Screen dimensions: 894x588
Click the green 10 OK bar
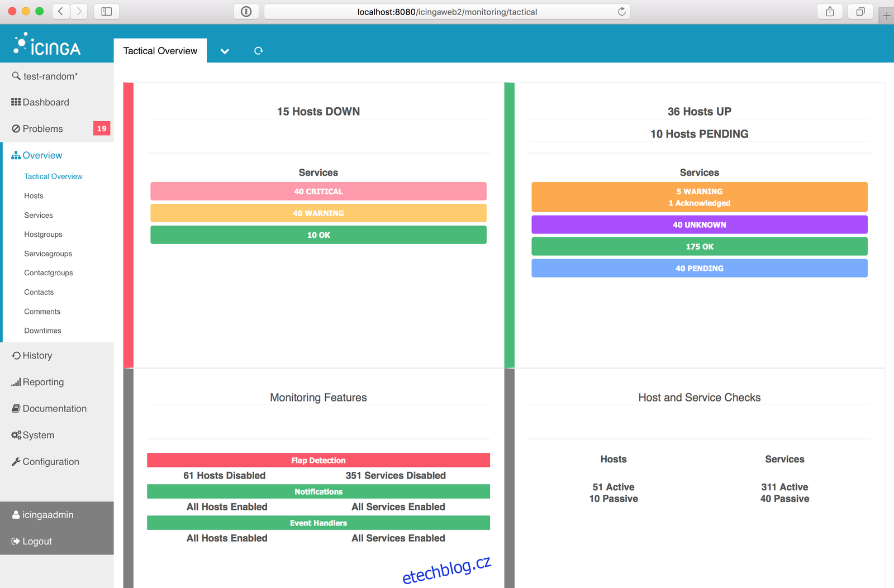click(x=318, y=235)
